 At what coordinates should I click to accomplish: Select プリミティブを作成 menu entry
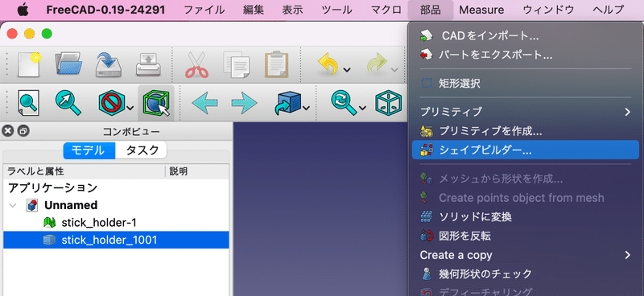pyautogui.click(x=526, y=131)
